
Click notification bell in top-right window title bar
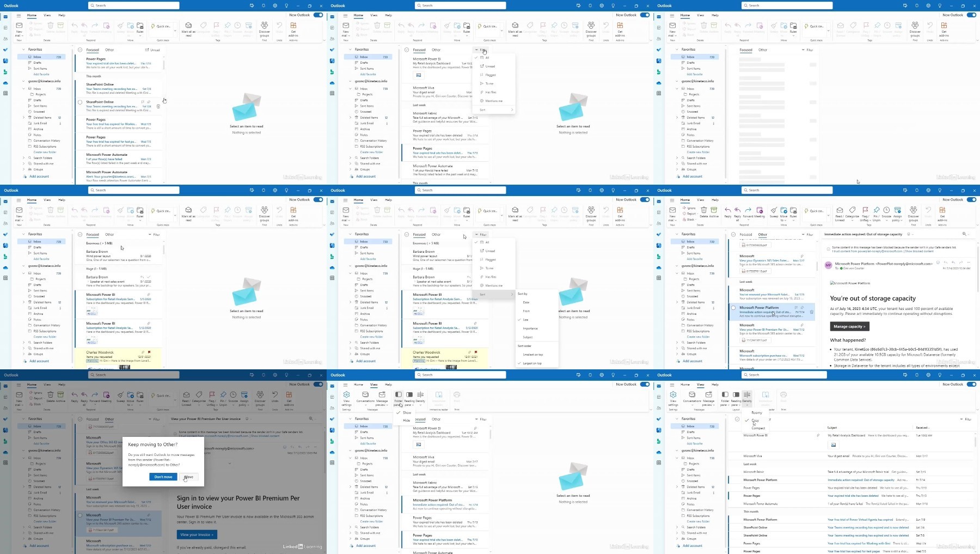tap(916, 5)
